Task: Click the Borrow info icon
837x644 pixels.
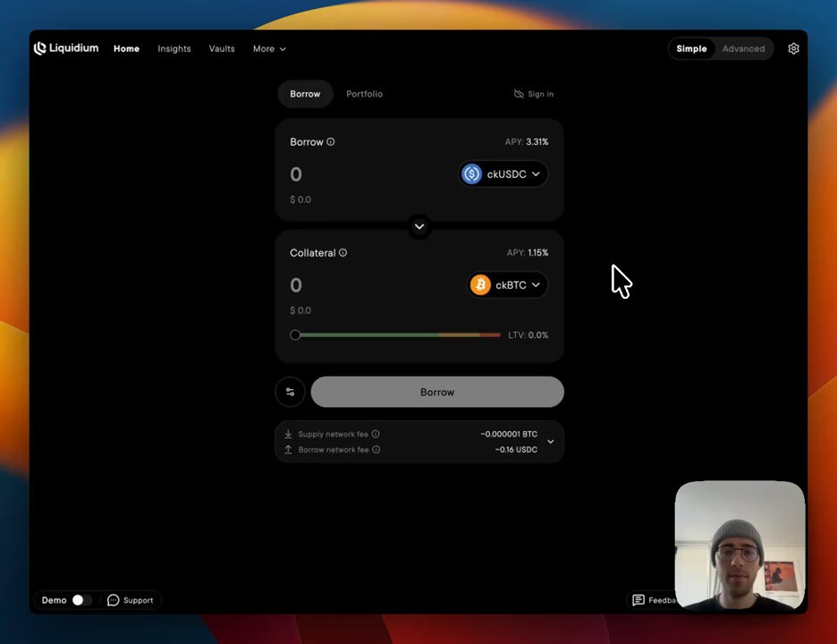Action: pos(331,141)
